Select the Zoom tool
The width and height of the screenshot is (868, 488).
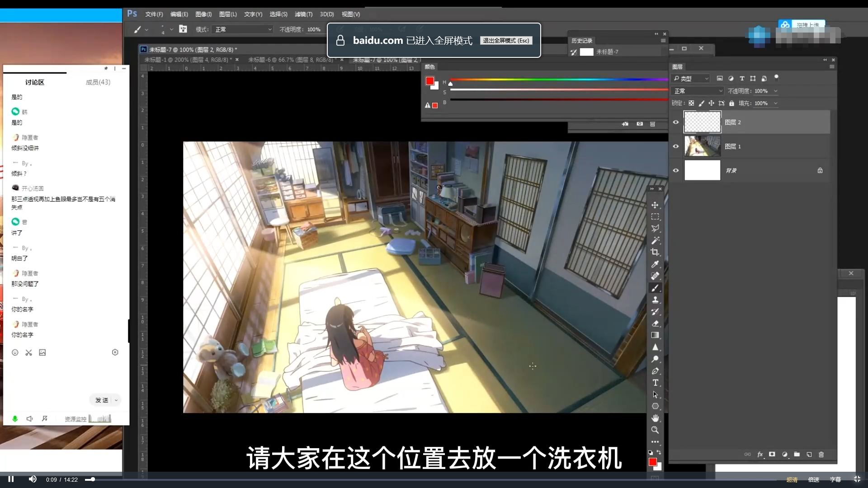coord(655,430)
